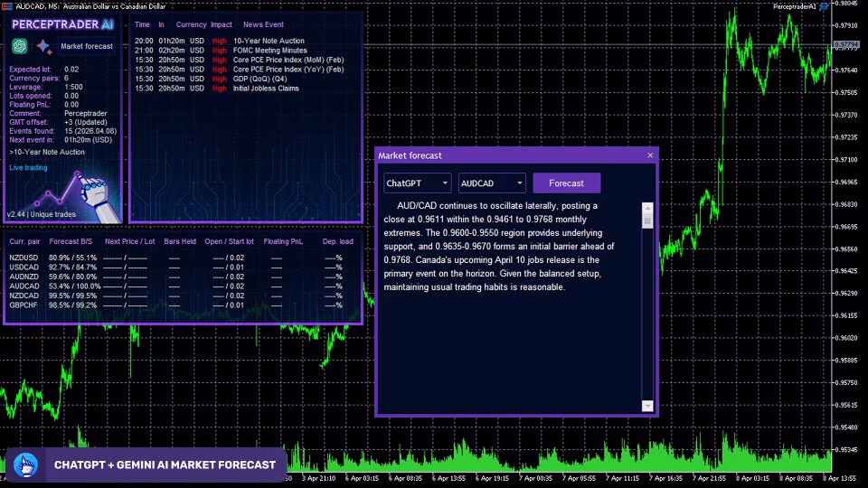Close the Market forecast window
The height and width of the screenshot is (488, 868).
click(650, 155)
